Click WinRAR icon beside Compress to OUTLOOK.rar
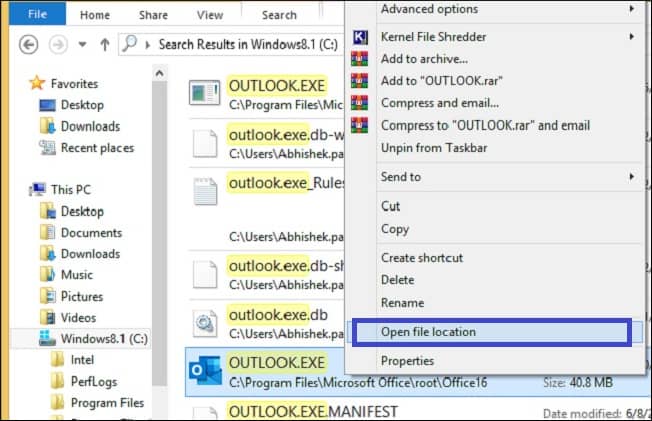 pyautogui.click(x=360, y=125)
